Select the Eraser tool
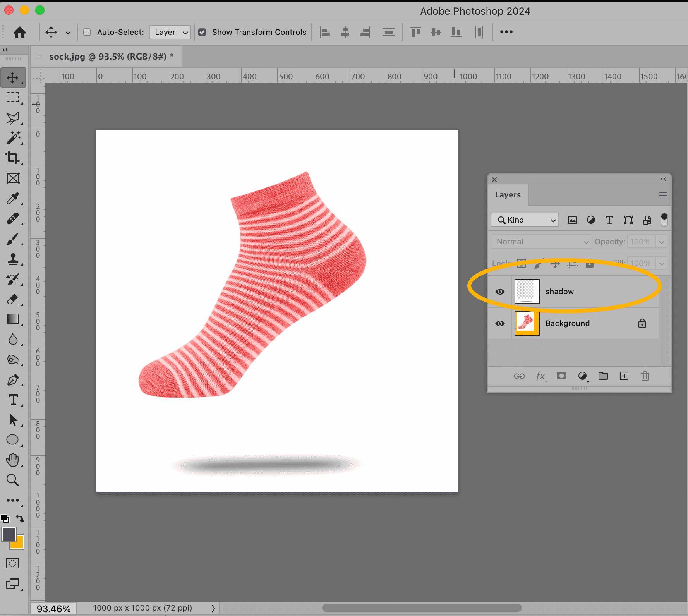The height and width of the screenshot is (616, 688). [x=13, y=299]
